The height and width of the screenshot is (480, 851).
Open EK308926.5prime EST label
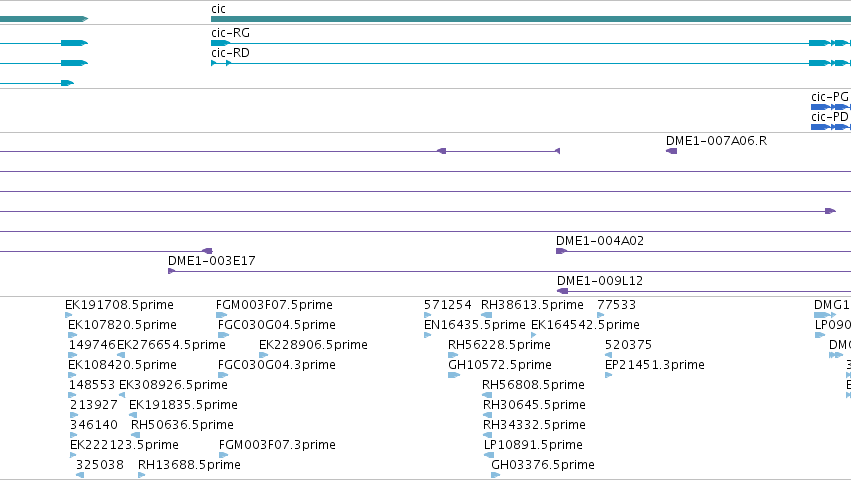[x=173, y=385]
